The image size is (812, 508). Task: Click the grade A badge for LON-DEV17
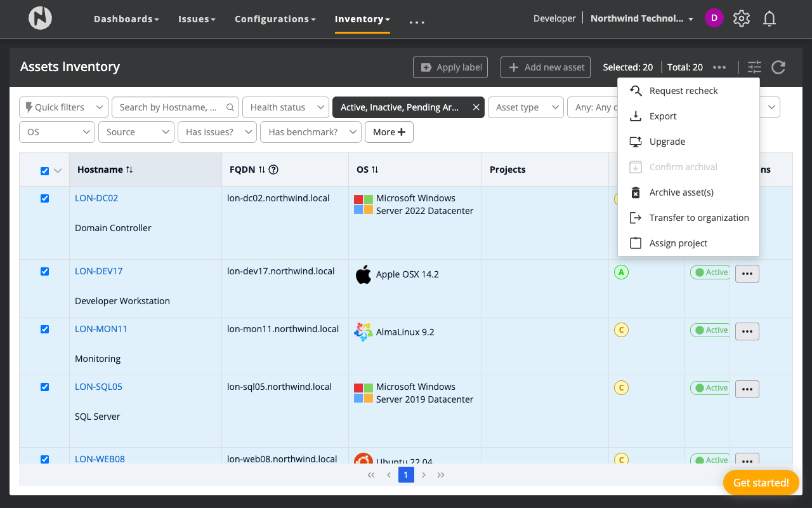pos(621,272)
